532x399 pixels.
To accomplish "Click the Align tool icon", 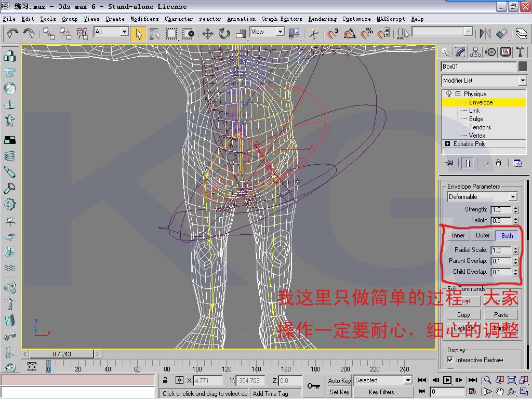I will tap(502, 34).
